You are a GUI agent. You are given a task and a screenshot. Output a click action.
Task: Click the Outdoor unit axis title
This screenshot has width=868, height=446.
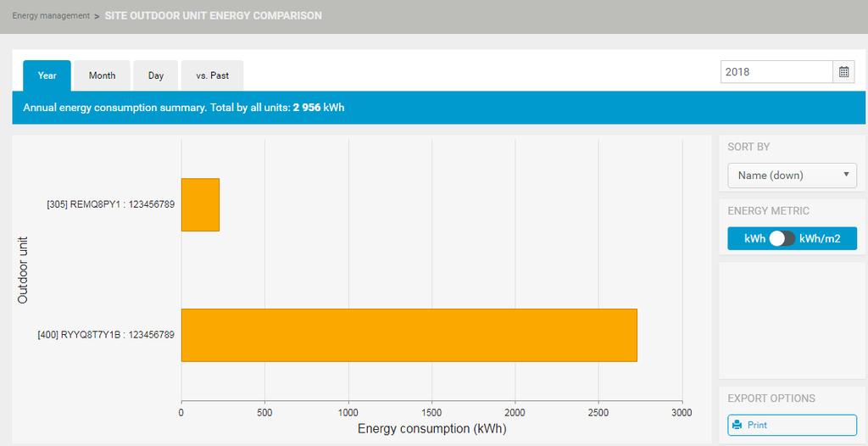(23, 270)
